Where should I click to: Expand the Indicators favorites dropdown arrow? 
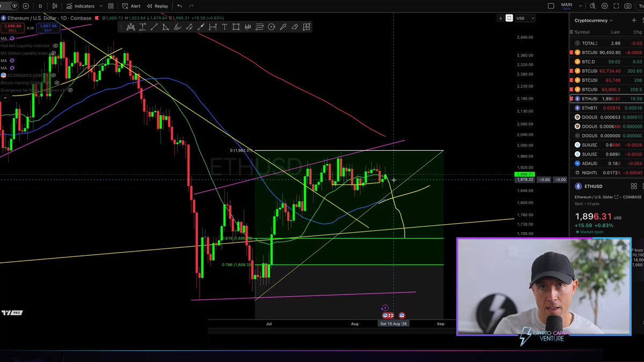pyautogui.click(x=101, y=6)
